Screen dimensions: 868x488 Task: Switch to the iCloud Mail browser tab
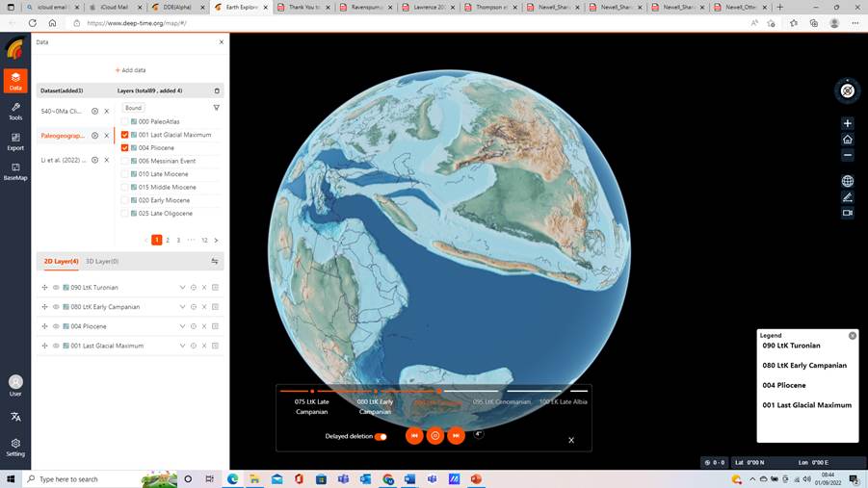[116, 7]
